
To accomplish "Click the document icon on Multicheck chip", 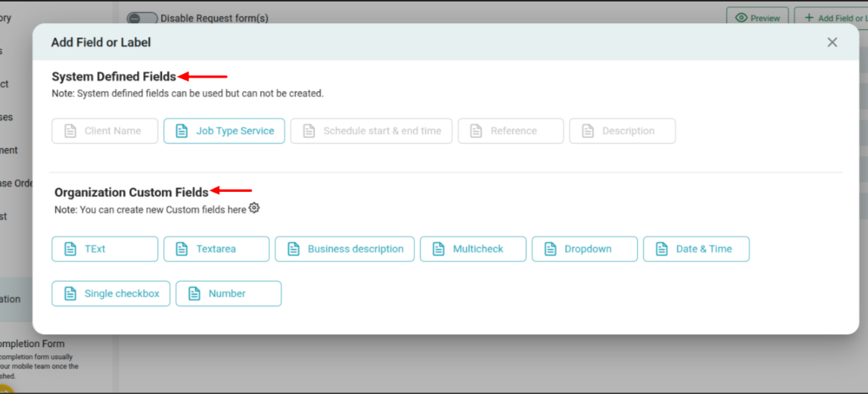I will point(438,249).
